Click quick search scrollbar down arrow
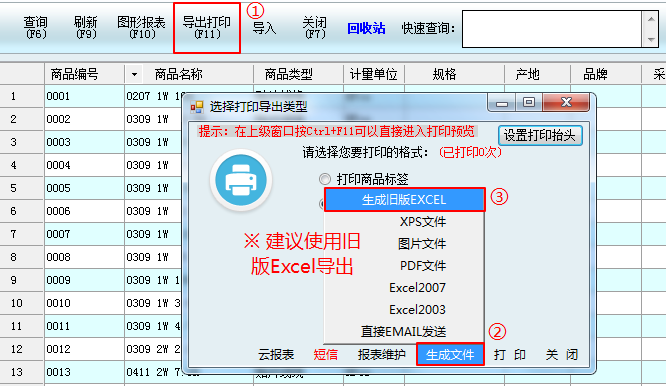 pos(651,39)
